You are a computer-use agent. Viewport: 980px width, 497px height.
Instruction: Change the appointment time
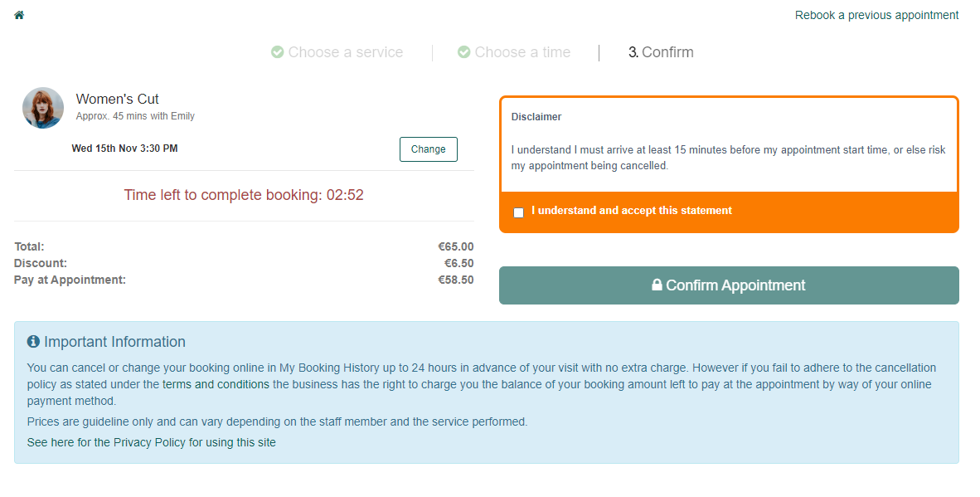(428, 149)
